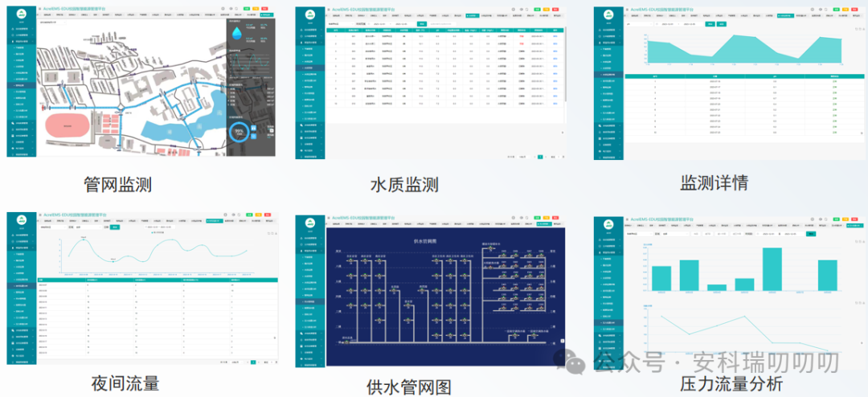868x397 pixels.
Task: Open the first filter dropdown in 水质监测 panel
Action: click(341, 24)
